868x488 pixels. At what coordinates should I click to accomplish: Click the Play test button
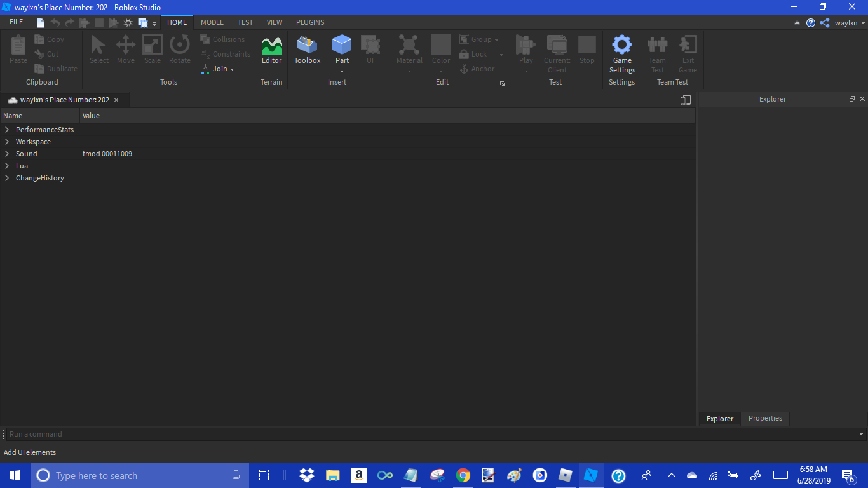pos(526,54)
